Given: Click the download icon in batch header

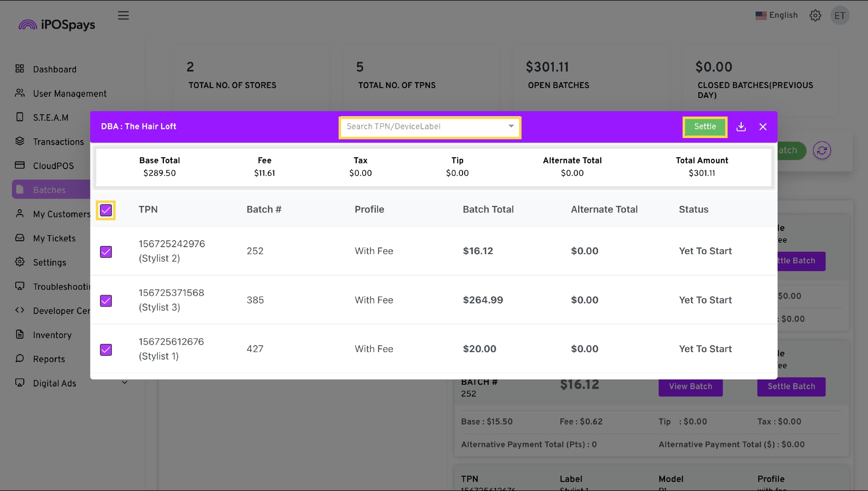Looking at the screenshot, I should click(741, 127).
